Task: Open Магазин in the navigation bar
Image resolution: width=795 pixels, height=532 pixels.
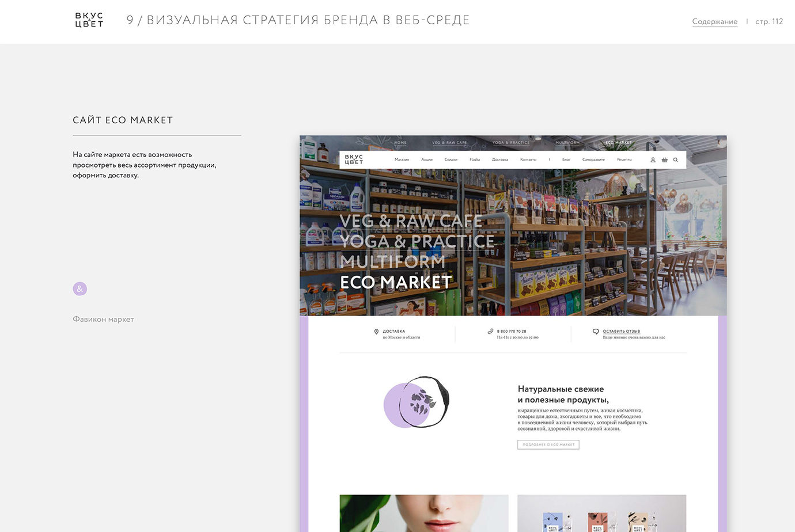Action: tap(402, 159)
